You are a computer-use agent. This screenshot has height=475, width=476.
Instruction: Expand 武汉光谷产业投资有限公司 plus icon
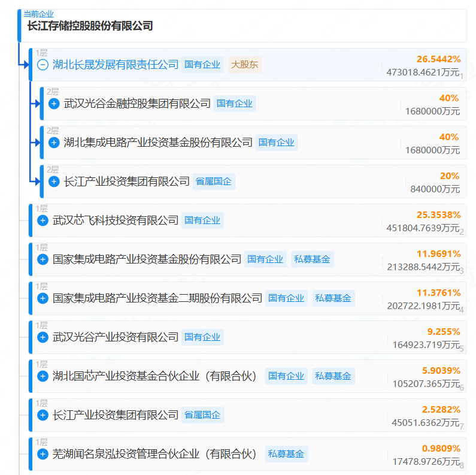coord(43,337)
